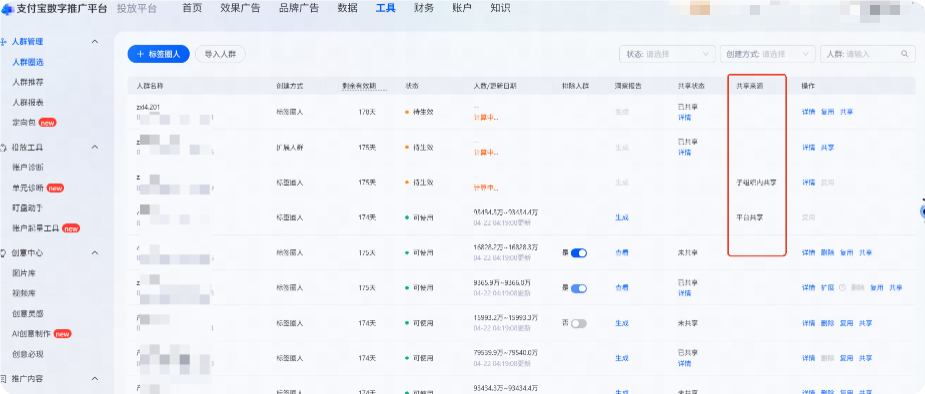Click 复用 action in 15993.2万 row

[x=847, y=323]
